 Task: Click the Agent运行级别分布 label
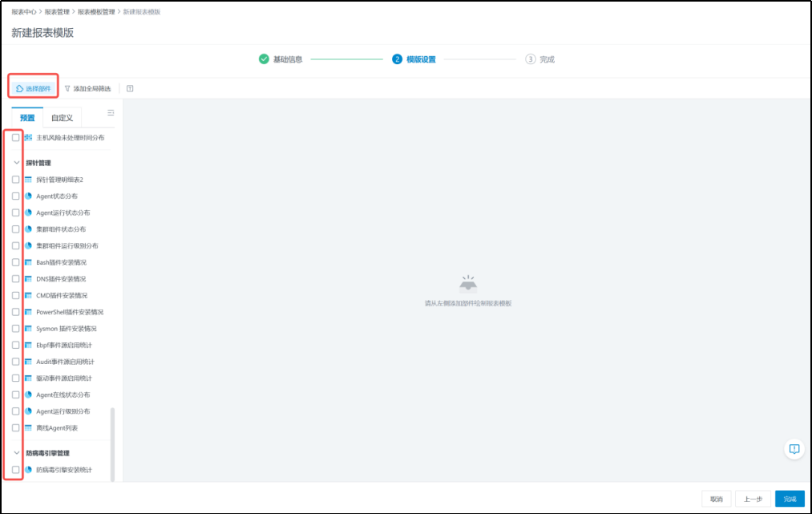[63, 411]
